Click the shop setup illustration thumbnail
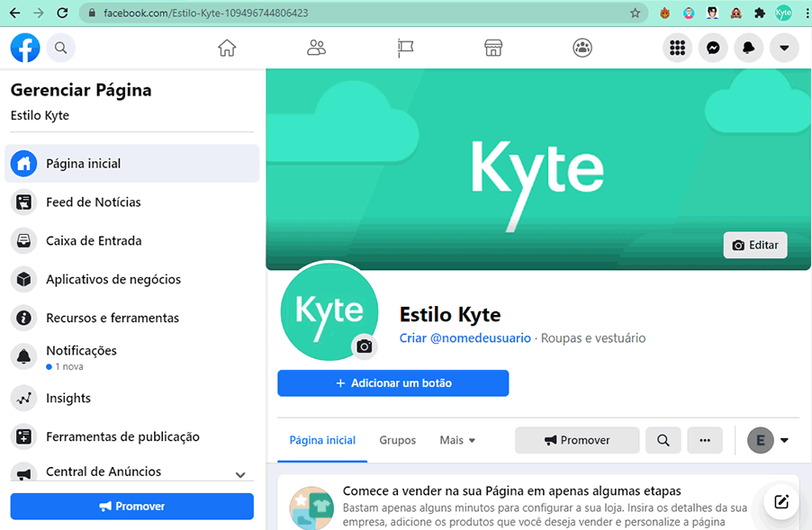 (x=311, y=508)
